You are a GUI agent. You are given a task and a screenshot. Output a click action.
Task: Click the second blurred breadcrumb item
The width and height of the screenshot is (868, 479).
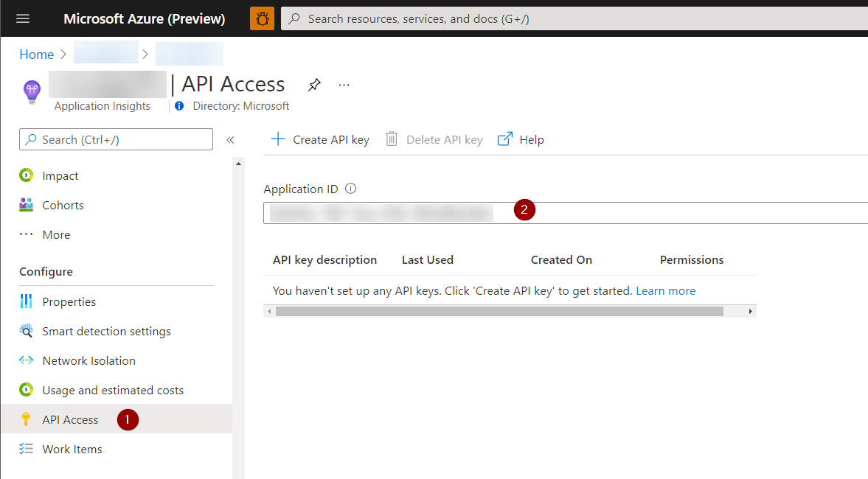click(x=190, y=55)
